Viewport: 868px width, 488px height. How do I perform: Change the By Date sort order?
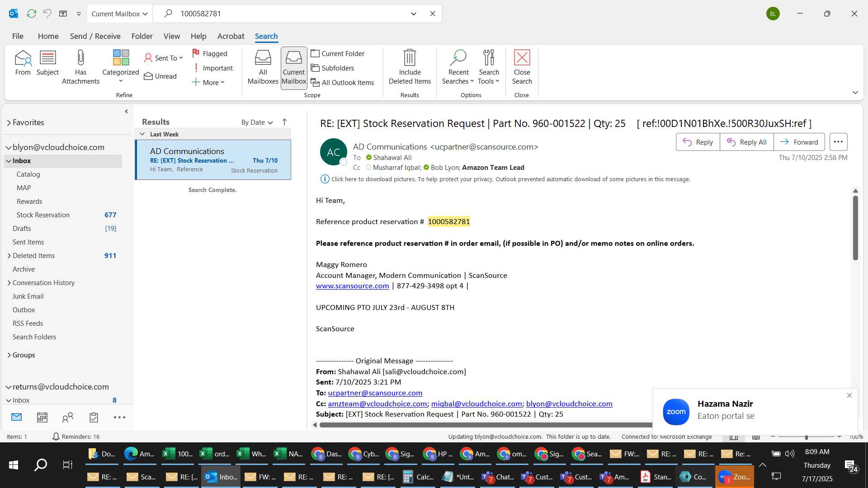click(257, 122)
